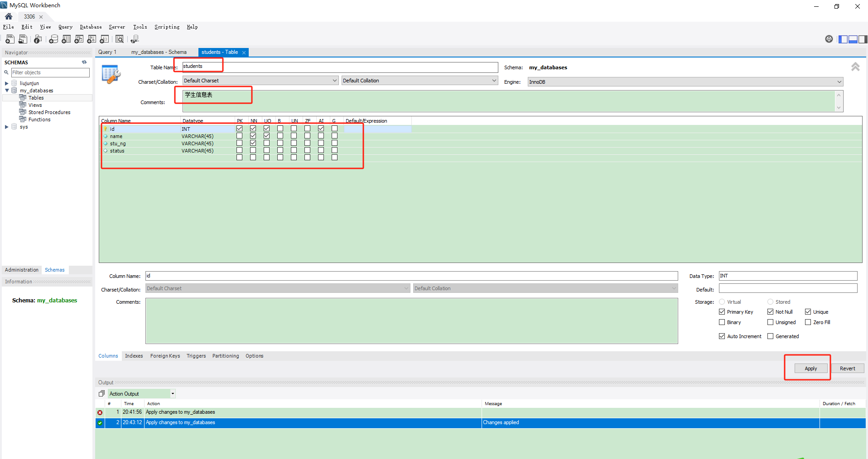The height and width of the screenshot is (459, 868).
Task: Toggle AI checkbox for id column
Action: [321, 129]
